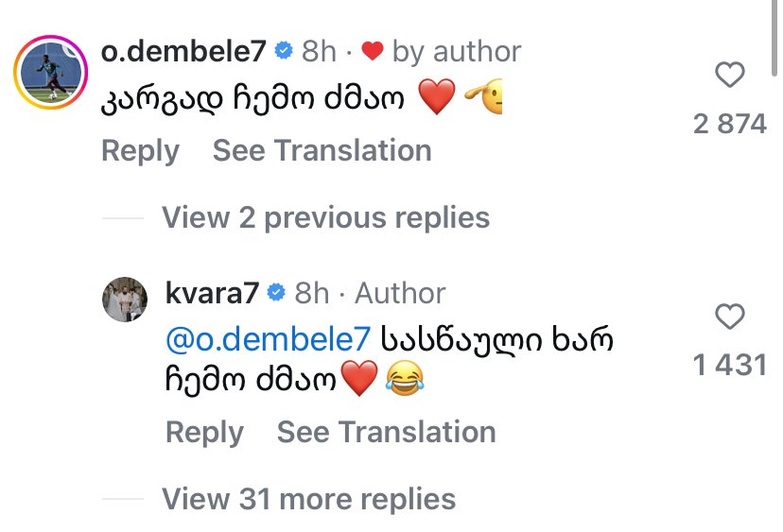
Task: Open kvara7's profile picture
Action: click(125, 302)
